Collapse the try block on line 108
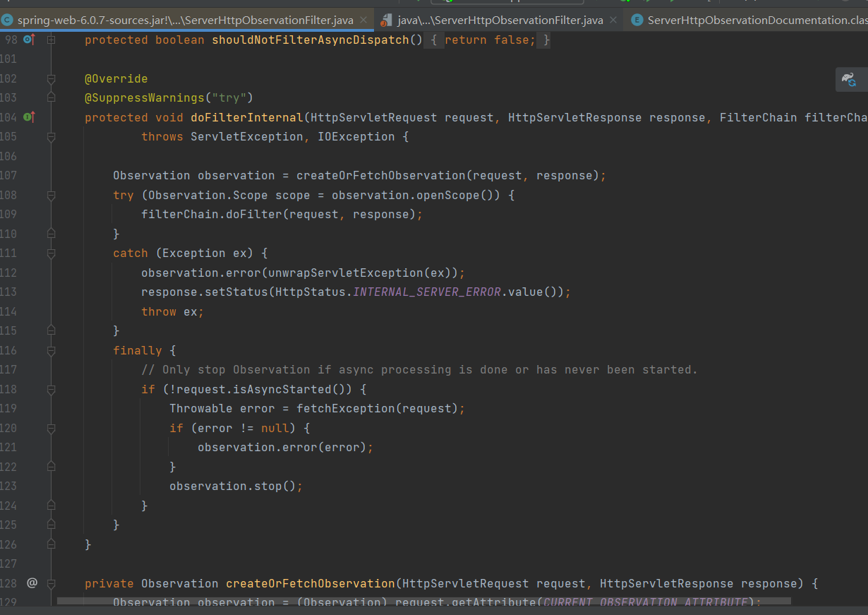The width and height of the screenshot is (868, 615). 51,195
